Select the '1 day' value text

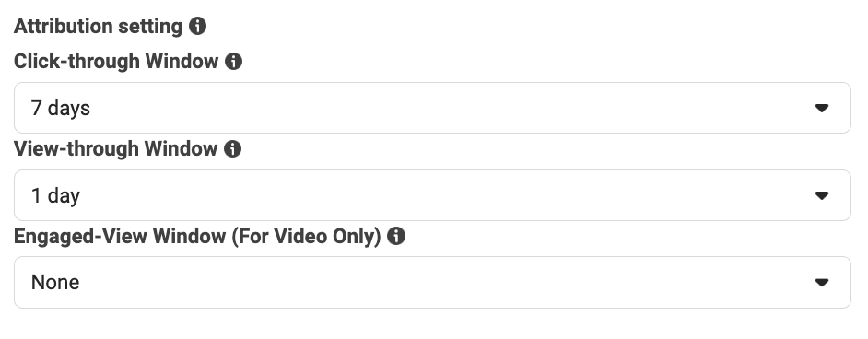(55, 196)
